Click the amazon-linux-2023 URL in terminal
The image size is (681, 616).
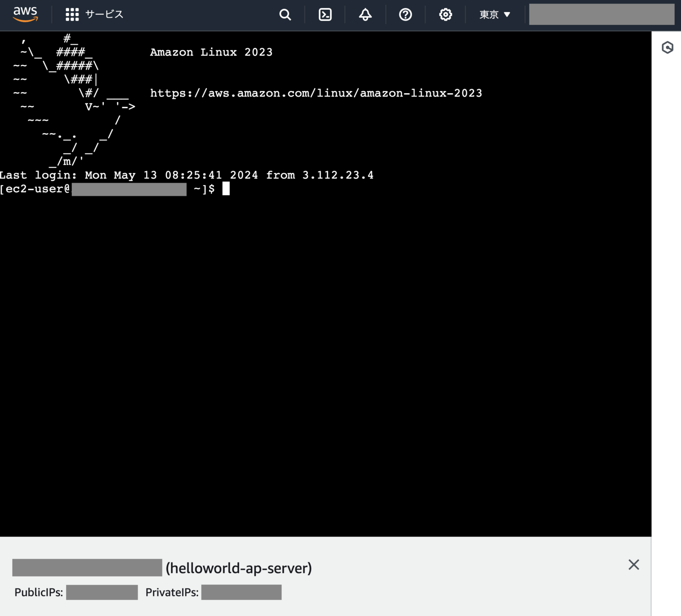click(316, 93)
